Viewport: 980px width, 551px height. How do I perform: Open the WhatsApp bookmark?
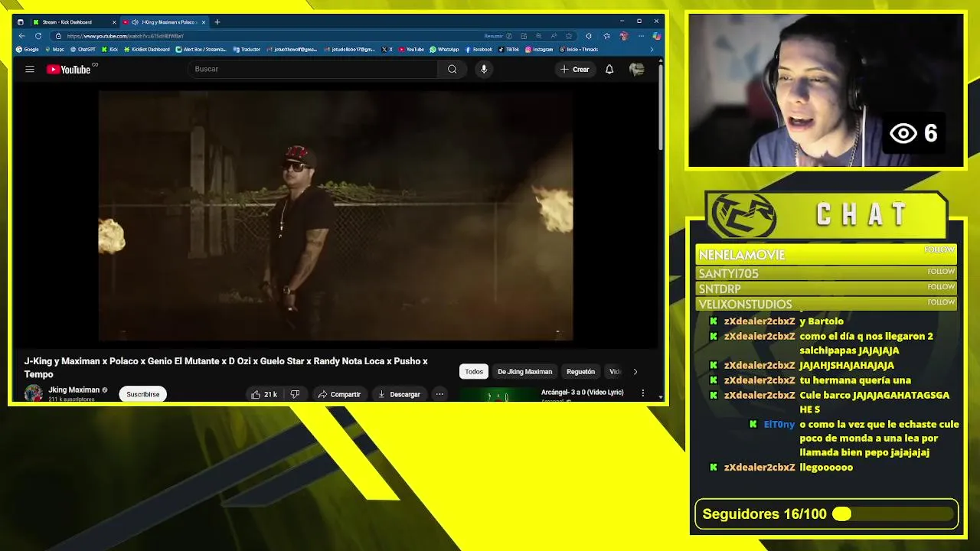pos(444,49)
